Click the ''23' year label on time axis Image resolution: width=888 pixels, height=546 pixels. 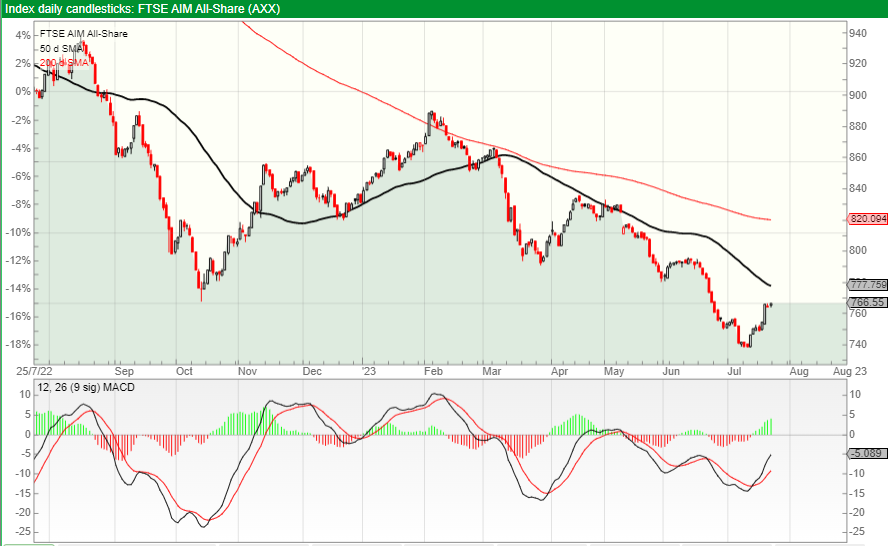(x=369, y=371)
